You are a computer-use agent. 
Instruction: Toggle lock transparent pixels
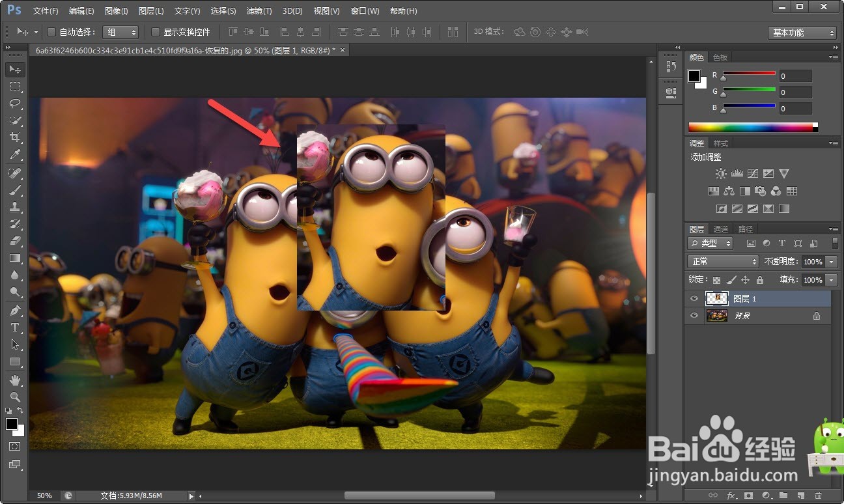(x=717, y=280)
